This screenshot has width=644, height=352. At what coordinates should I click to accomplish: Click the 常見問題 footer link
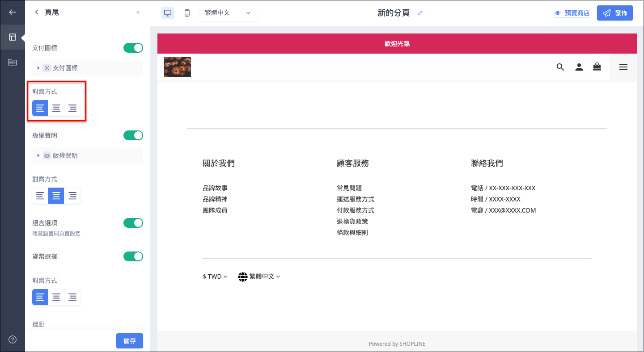click(349, 188)
